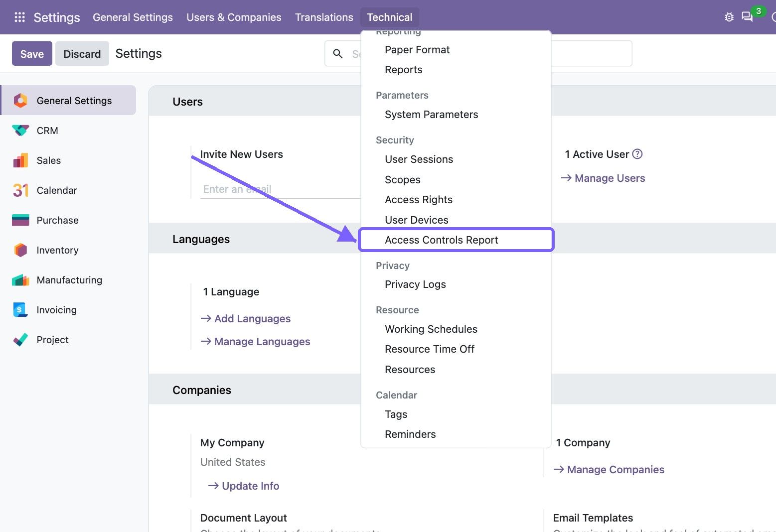Click the Discard button
Screen dimensions: 776x532
pyautogui.click(x=82, y=54)
